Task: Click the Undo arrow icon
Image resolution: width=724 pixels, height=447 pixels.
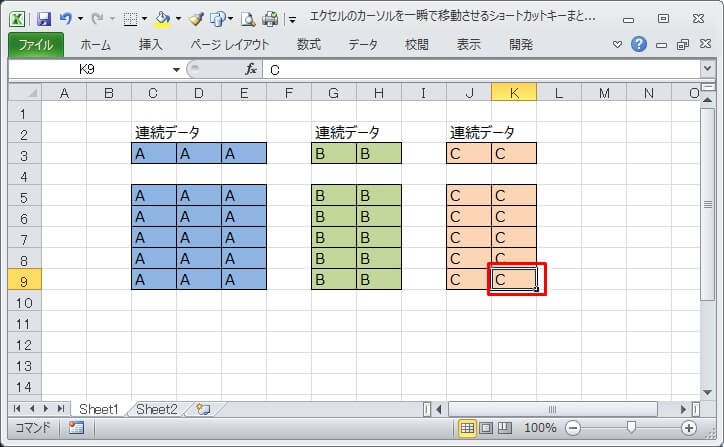Action: click(66, 19)
